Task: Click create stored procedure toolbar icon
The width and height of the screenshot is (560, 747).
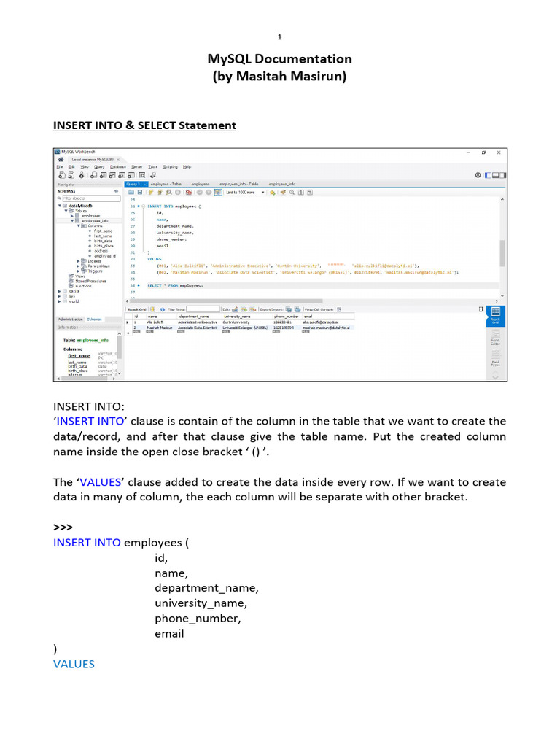Action: (122, 175)
